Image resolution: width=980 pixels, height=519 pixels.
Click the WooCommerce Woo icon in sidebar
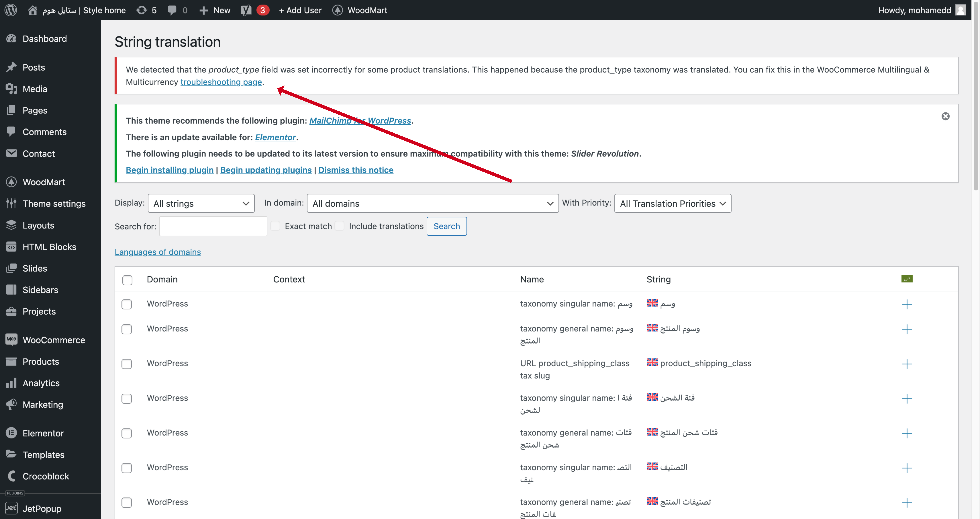pyautogui.click(x=11, y=339)
